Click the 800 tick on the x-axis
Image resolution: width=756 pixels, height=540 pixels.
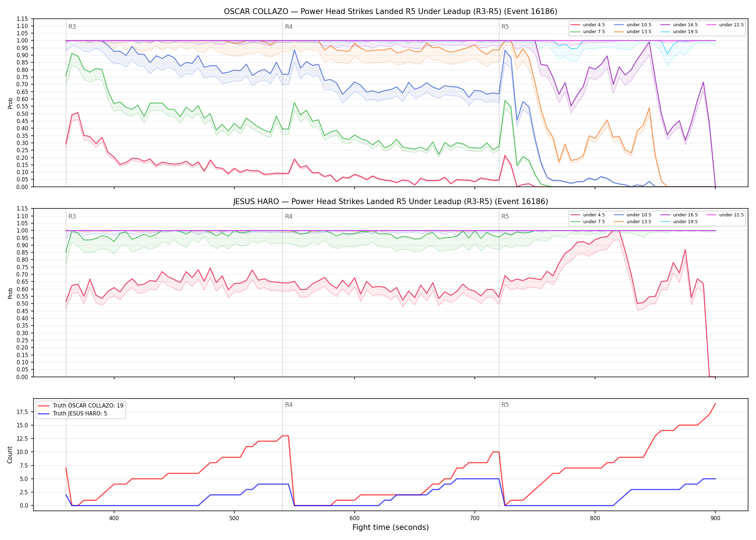(x=595, y=518)
